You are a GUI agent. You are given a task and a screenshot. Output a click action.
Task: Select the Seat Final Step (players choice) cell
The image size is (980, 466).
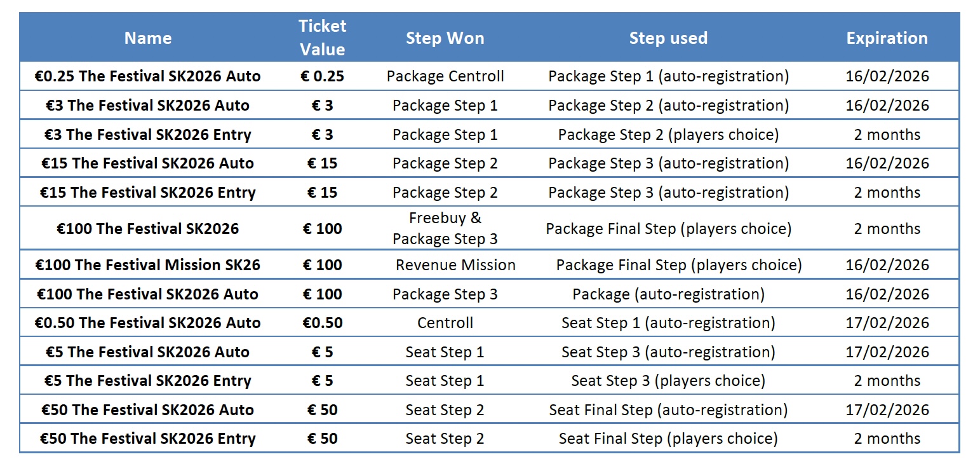[x=668, y=439]
